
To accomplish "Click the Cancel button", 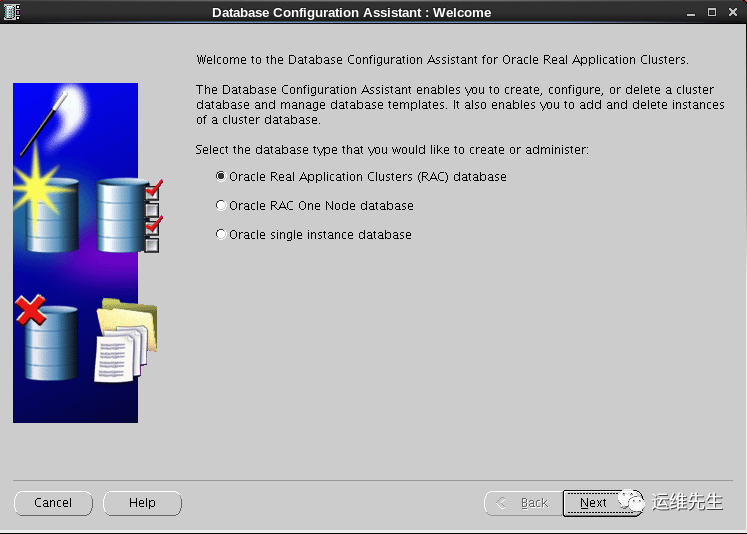I will [53, 503].
